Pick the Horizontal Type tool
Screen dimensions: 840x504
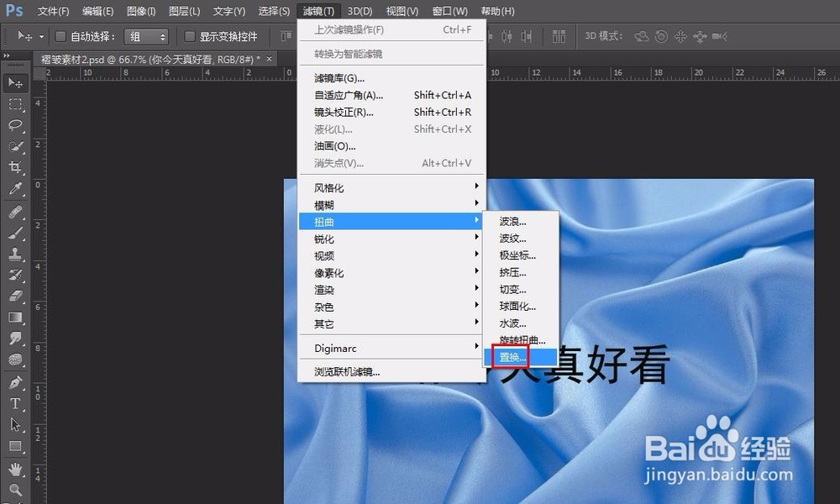coord(15,403)
